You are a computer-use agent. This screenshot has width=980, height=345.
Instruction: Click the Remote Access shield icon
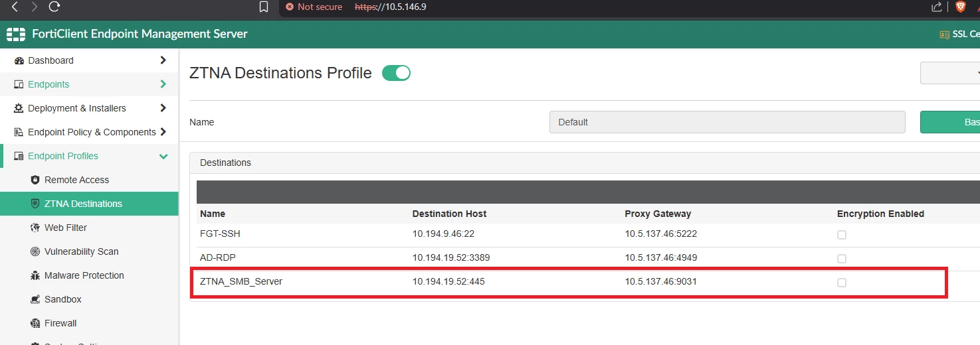tap(36, 180)
